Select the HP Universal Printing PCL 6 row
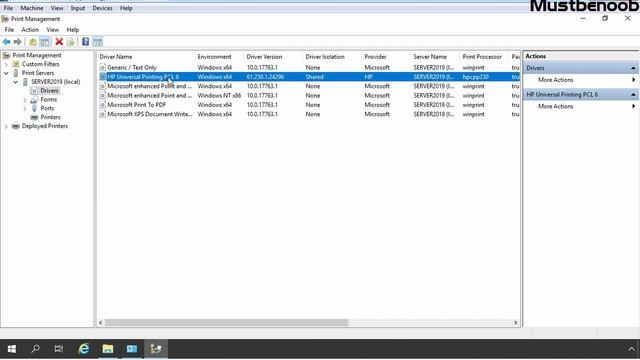 pyautogui.click(x=309, y=77)
